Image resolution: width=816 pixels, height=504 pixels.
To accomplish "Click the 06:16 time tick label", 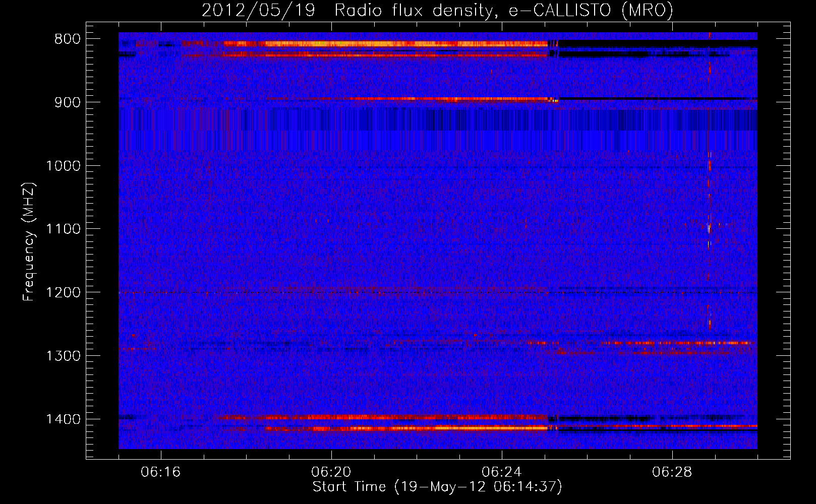I will pyautogui.click(x=160, y=472).
